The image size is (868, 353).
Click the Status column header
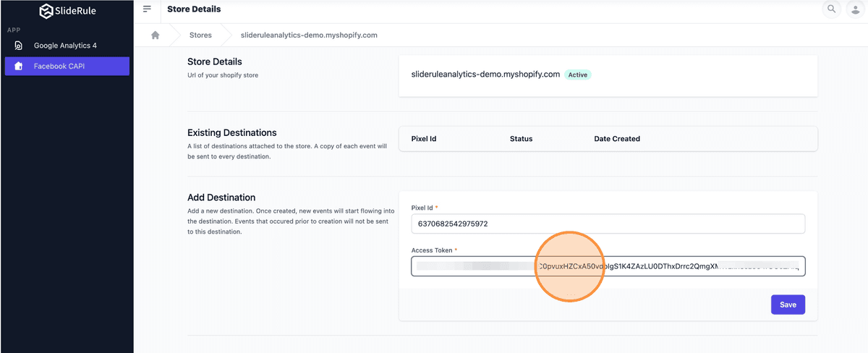[x=521, y=139]
